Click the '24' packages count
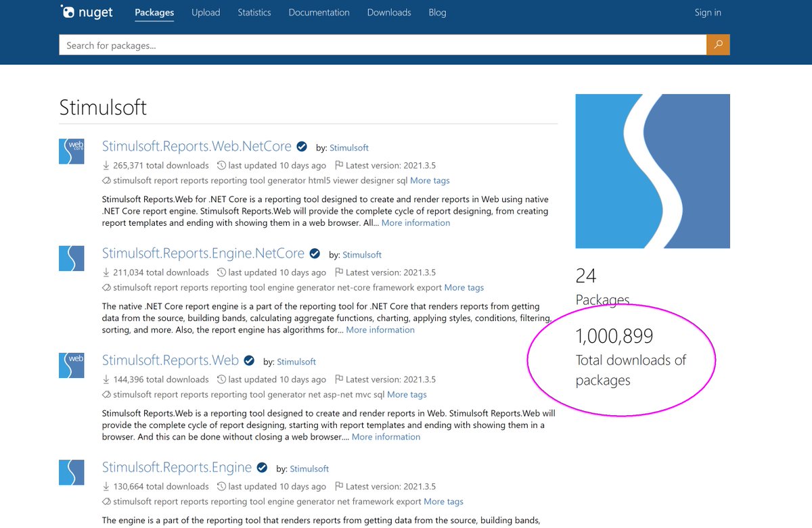The image size is (812, 528). tap(586, 276)
